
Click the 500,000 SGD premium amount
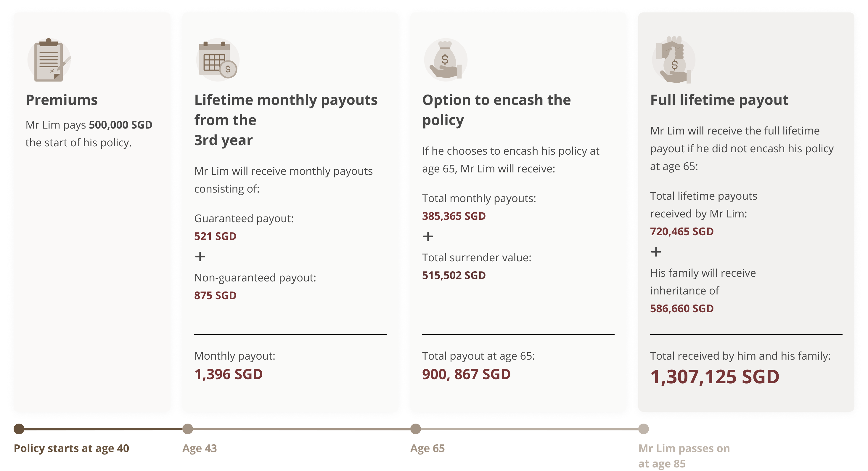pyautogui.click(x=120, y=125)
